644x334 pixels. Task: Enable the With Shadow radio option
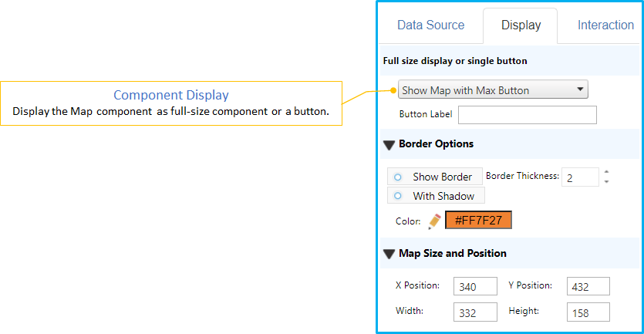tap(398, 196)
